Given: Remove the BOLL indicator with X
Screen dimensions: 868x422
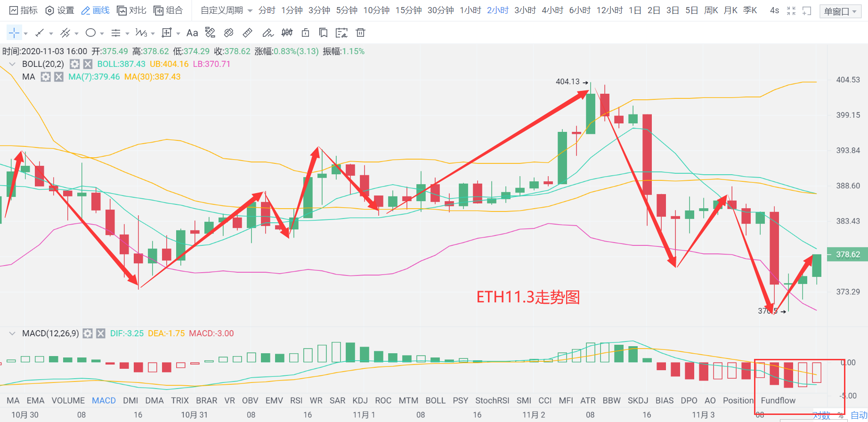Looking at the screenshot, I should tap(88, 64).
